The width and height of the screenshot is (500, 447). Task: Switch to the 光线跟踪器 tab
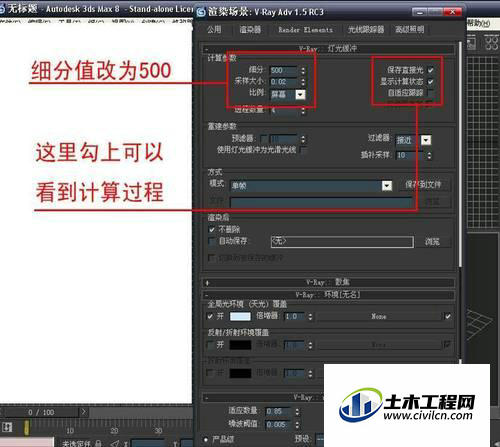[x=366, y=29]
